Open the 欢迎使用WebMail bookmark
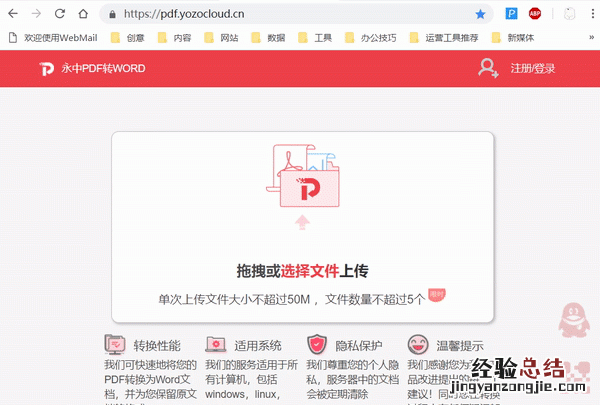Image resolution: width=600 pixels, height=405 pixels. [53, 38]
